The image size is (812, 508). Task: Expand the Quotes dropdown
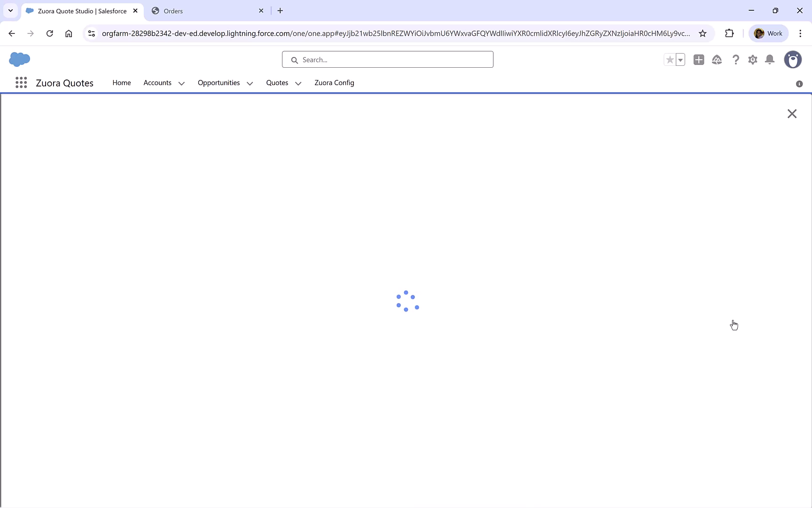(298, 83)
